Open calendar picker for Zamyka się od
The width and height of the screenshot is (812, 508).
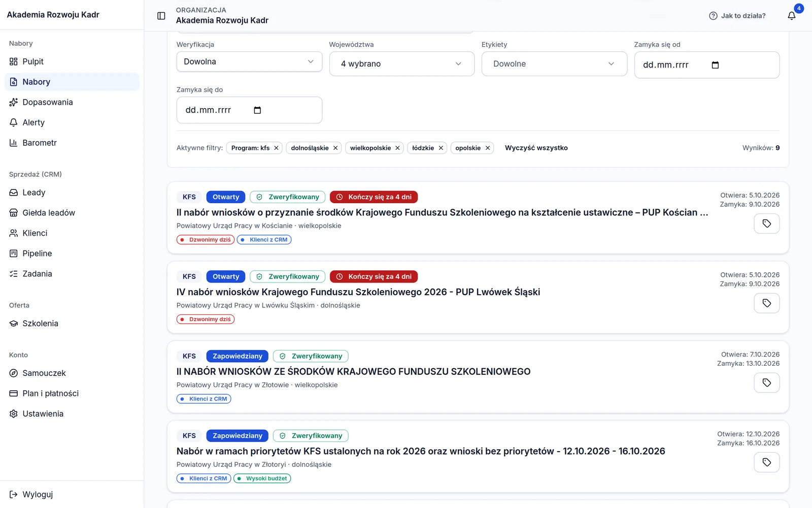click(716, 65)
